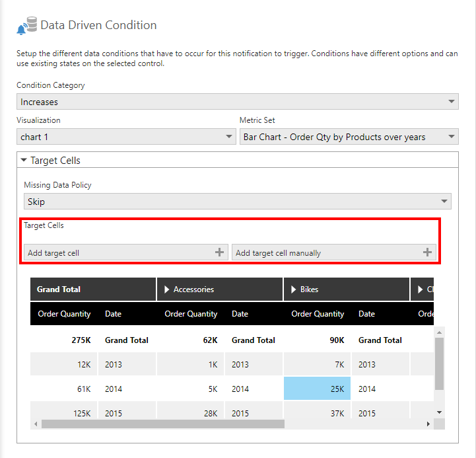
Task: Select the highlighted 25K Bikes 2014 cell
Action: (317, 389)
